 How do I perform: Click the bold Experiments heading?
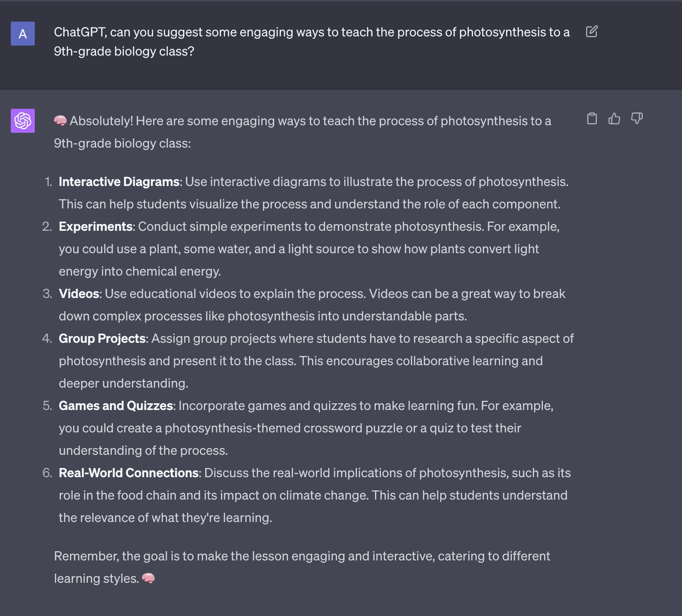coord(96,226)
